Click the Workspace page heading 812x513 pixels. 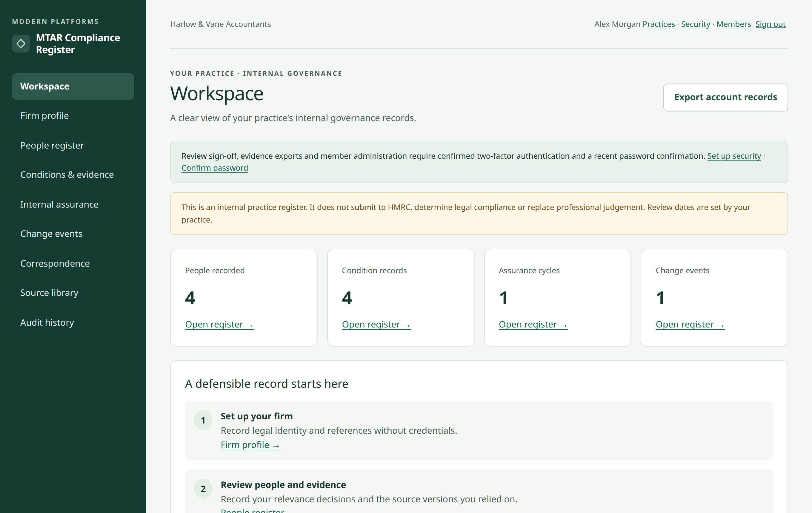216,93
